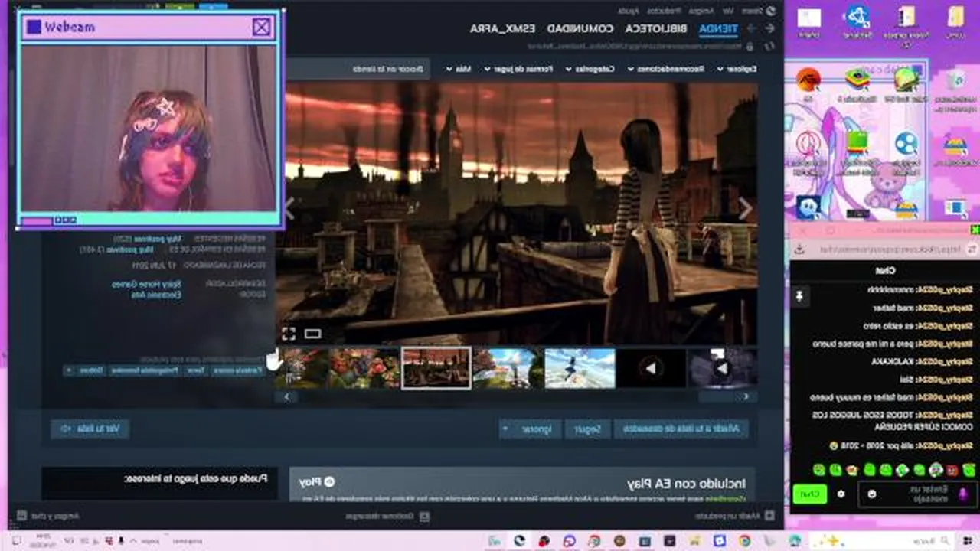Click the Windows Start button
The image size is (980, 551).
pos(966,541)
